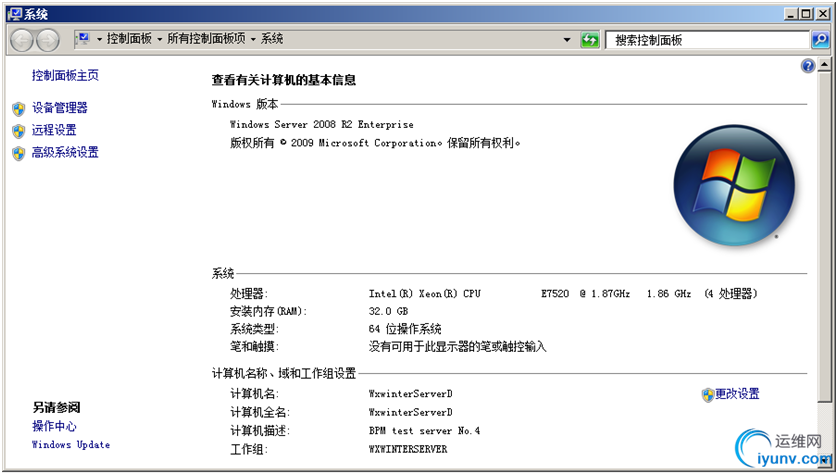The height and width of the screenshot is (475, 838).
Task: Click the vertical scrollbar thumb
Action: pos(825,237)
